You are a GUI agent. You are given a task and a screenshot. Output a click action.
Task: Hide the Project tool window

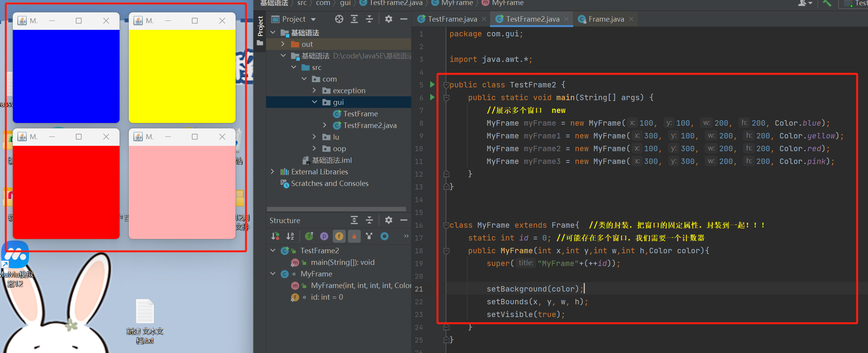pyautogui.click(x=404, y=19)
